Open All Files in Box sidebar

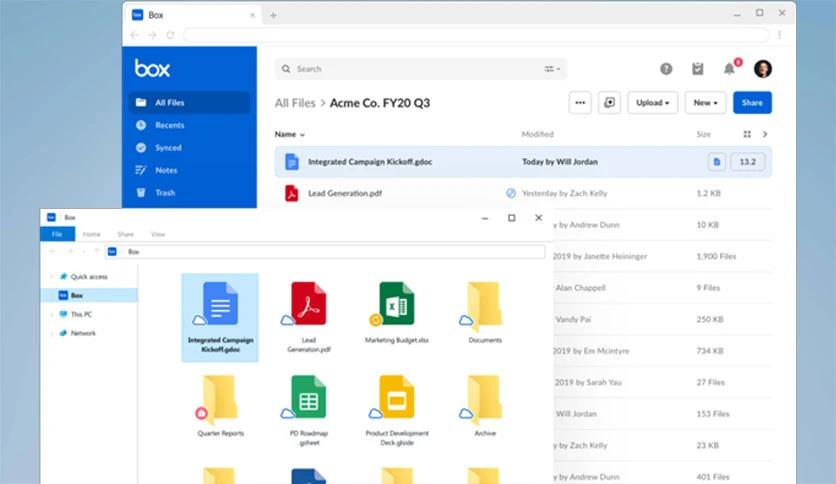(189, 102)
